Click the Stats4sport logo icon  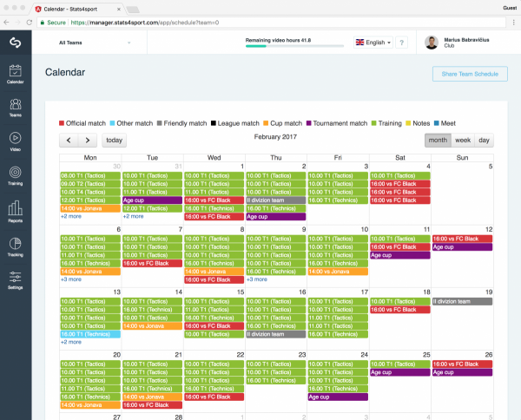[16, 43]
